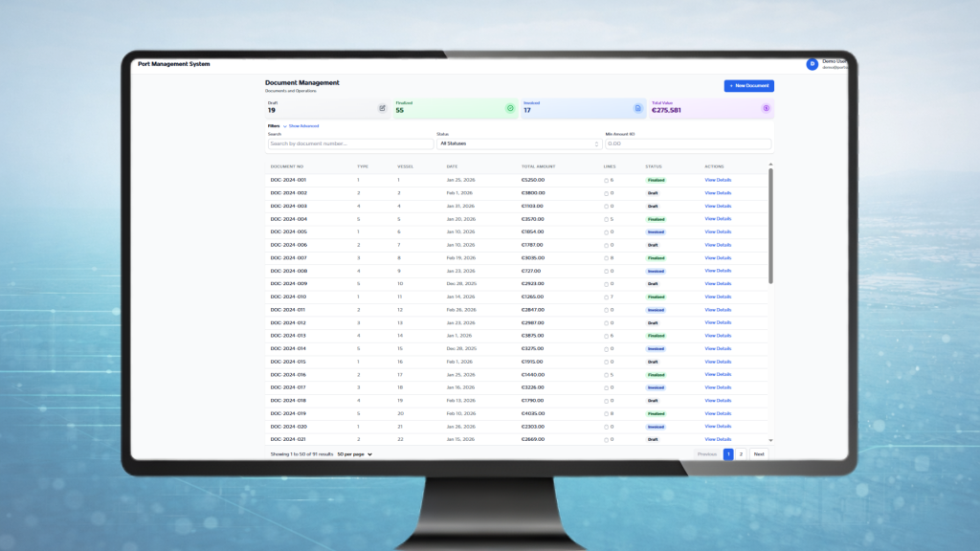Click the lines icon in DOC-2024-013 row
Screen dimensions: 980x551
pyautogui.click(x=606, y=336)
